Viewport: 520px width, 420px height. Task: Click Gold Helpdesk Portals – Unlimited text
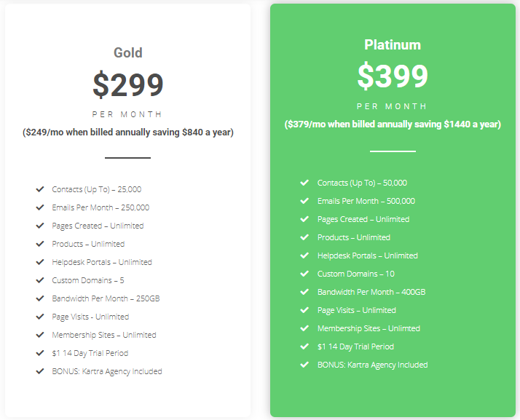pos(102,262)
